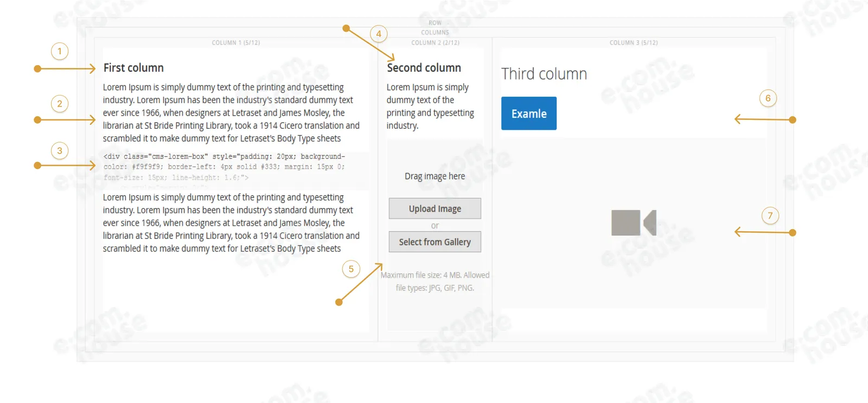Click the circled number 3 marker
Image resolution: width=868 pixels, height=403 pixels.
point(60,151)
